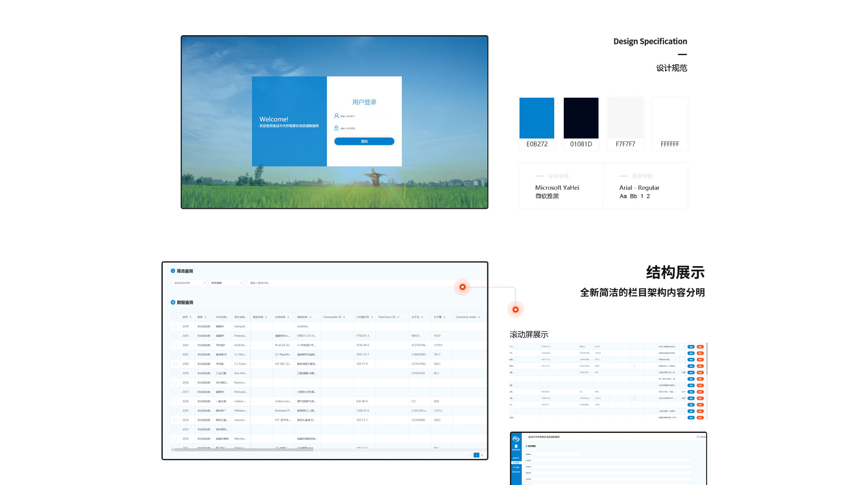868x485 pixels.
Task: Click sort arrows on 序号 column header
Action: coord(191,317)
